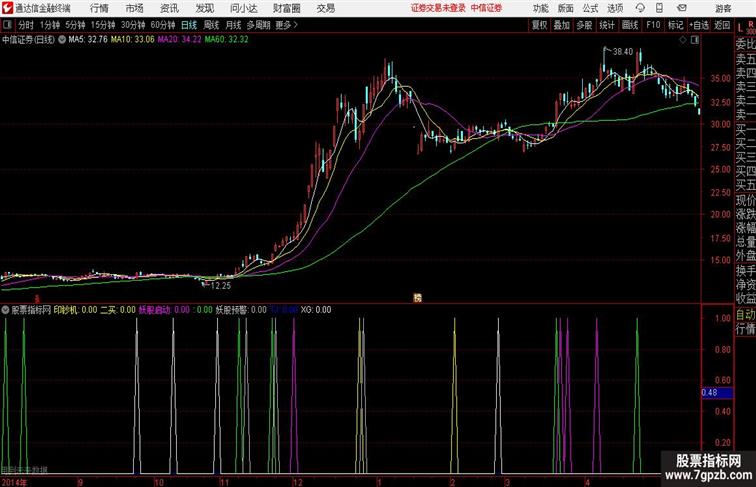The image size is (756, 487).
Task: Open the round dropdown icon beside 中信证券(日线)
Action: click(x=62, y=40)
